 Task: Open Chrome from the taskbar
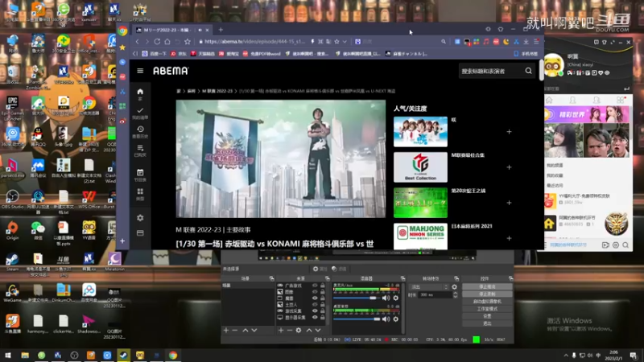click(x=173, y=355)
